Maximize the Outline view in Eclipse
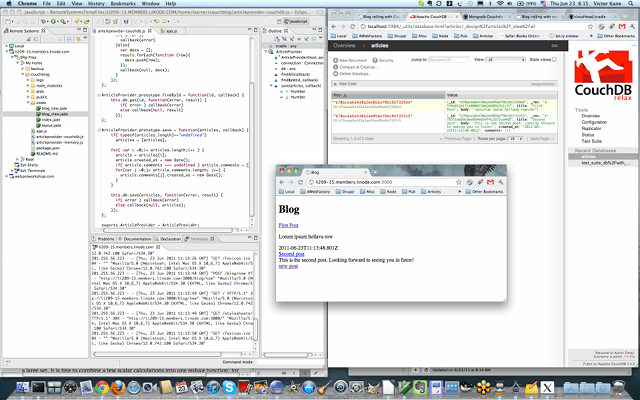Image resolution: width=640 pixels, height=400 pixels. click(x=320, y=30)
